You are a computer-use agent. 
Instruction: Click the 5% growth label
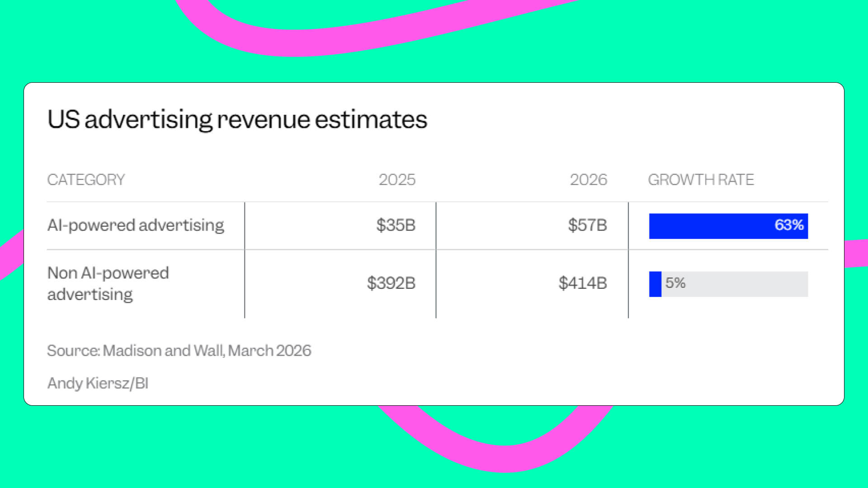click(x=675, y=283)
